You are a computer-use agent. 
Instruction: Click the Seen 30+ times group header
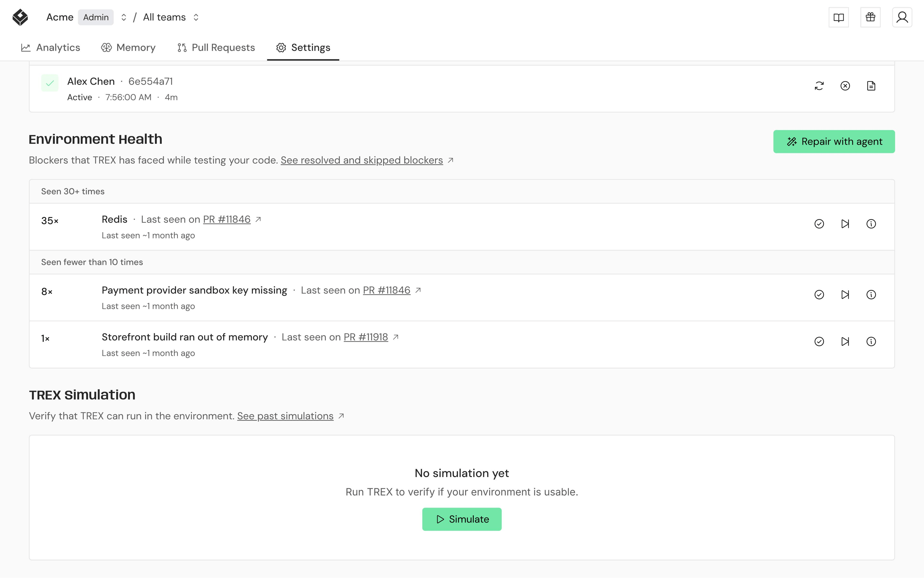[462, 191]
